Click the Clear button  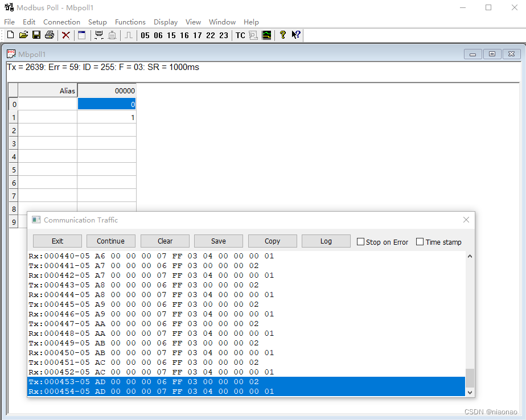coord(165,241)
